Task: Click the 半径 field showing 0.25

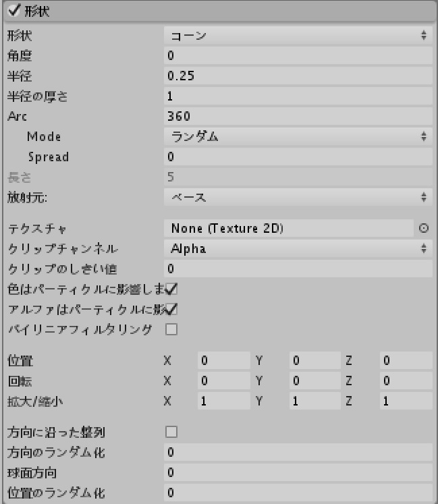Action: 297,76
